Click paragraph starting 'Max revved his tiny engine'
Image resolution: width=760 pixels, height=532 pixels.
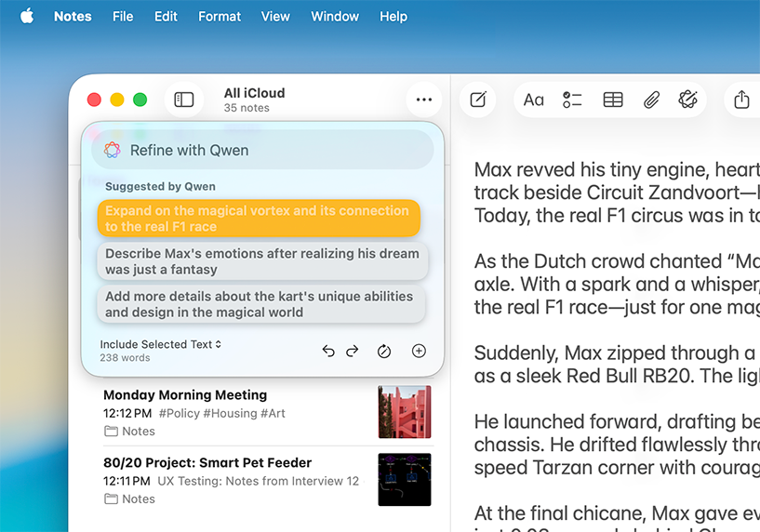pos(617,193)
